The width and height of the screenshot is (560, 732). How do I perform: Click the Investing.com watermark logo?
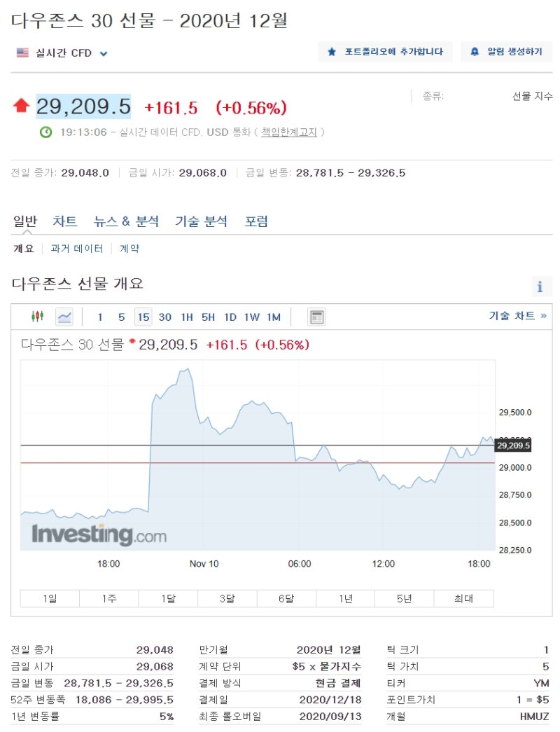(x=99, y=534)
